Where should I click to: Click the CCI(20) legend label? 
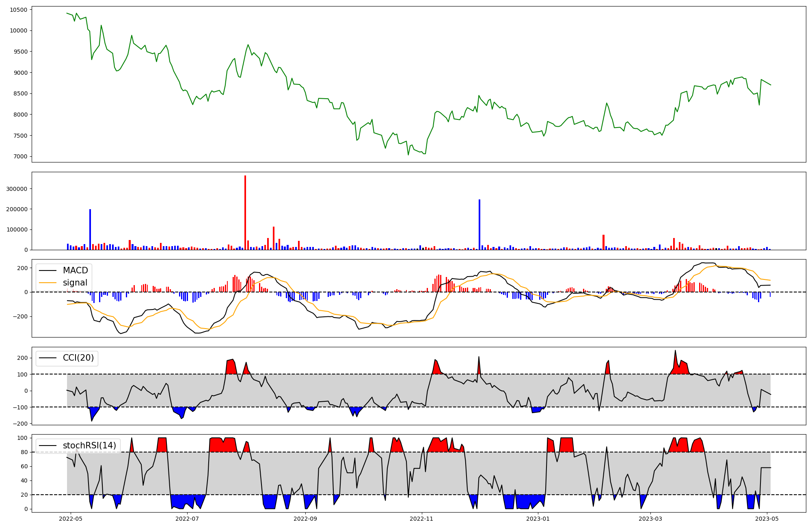[78, 358]
